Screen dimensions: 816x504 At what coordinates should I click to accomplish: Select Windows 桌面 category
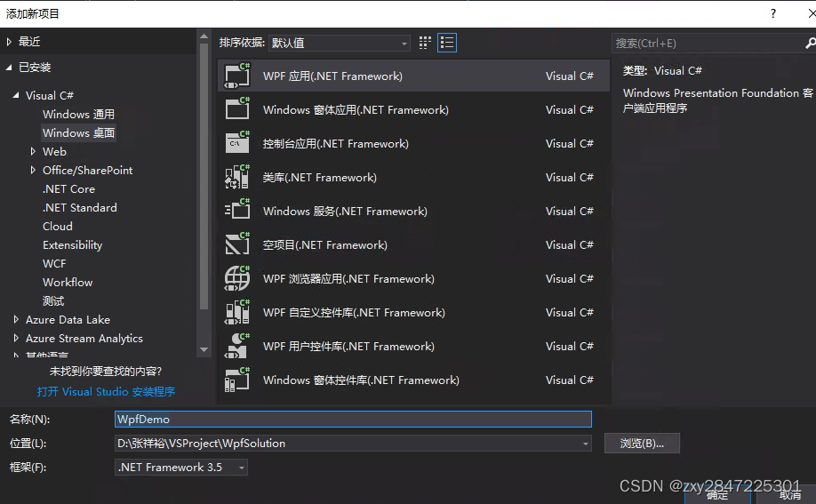(x=78, y=132)
